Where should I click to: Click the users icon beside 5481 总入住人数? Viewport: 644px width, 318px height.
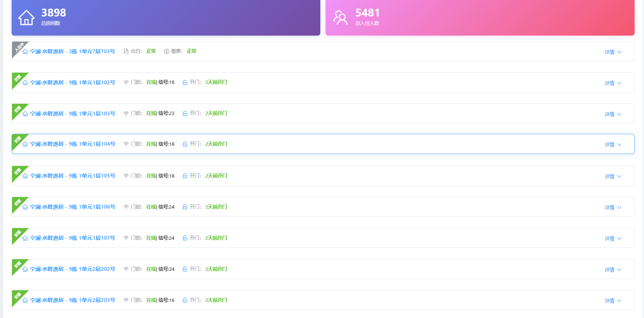[x=340, y=18]
